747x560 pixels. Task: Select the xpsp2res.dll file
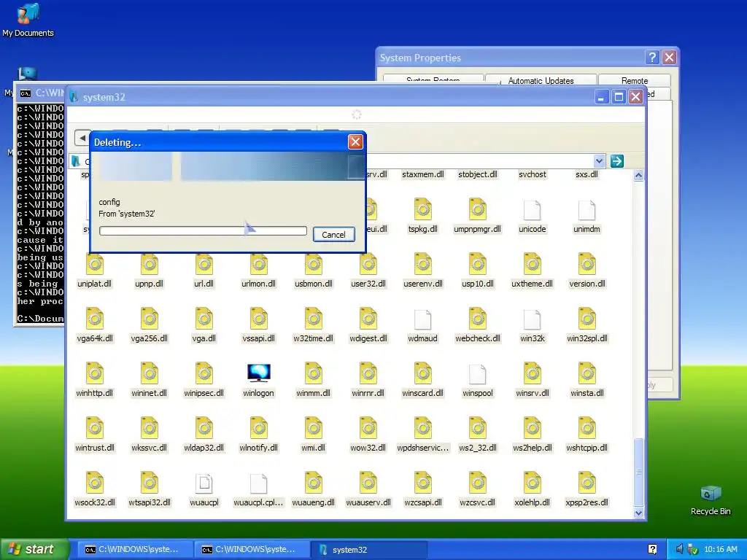[x=587, y=483]
